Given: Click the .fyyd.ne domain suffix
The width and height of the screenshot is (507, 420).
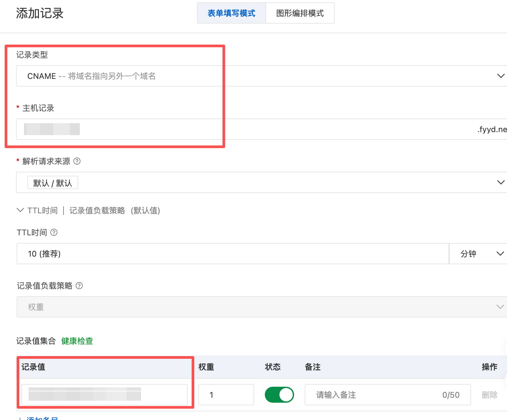Looking at the screenshot, I should (492, 129).
